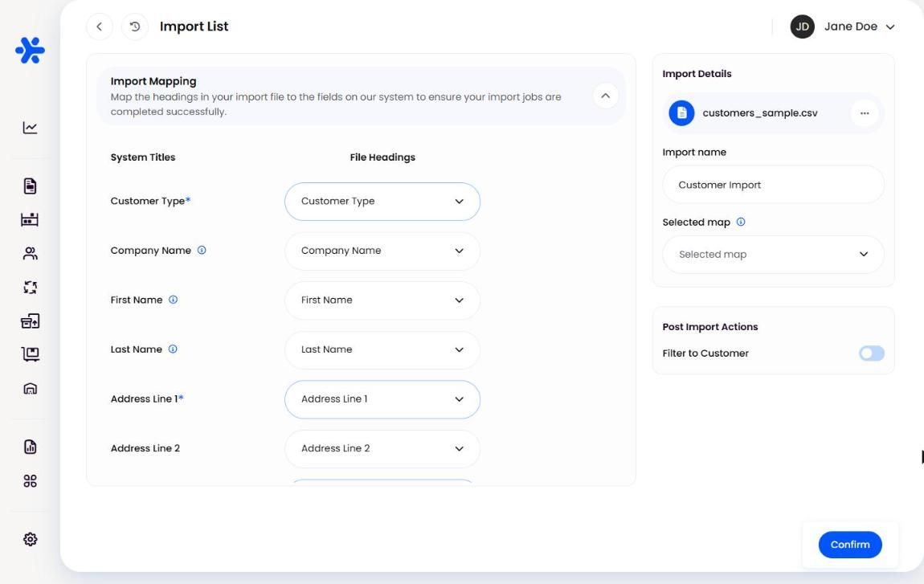Open the analytics chart icon in sidebar
924x584 pixels.
pos(30,127)
